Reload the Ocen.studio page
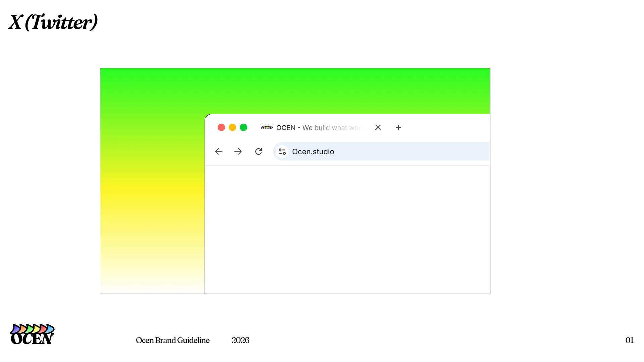This screenshot has height=362, width=644. pos(259,152)
